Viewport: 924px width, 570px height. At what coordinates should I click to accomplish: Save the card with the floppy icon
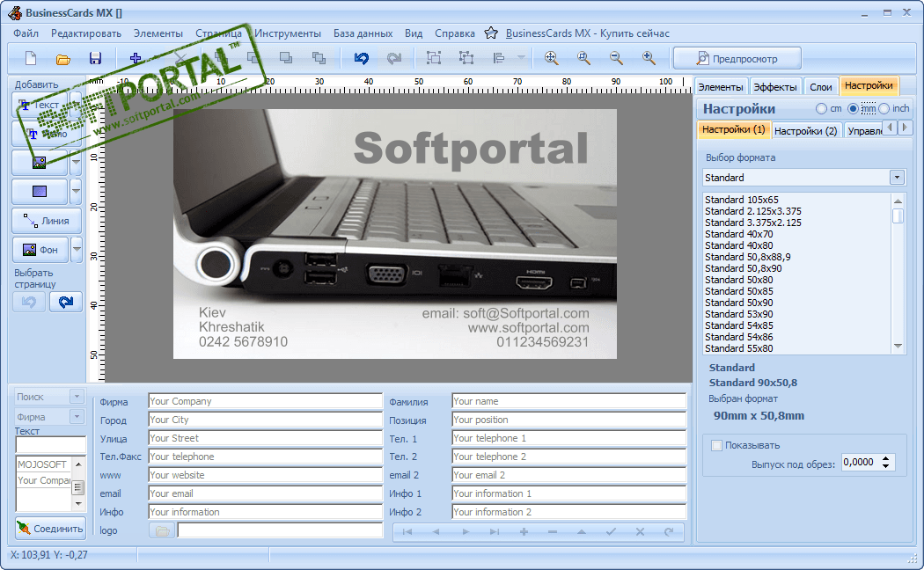click(95, 58)
